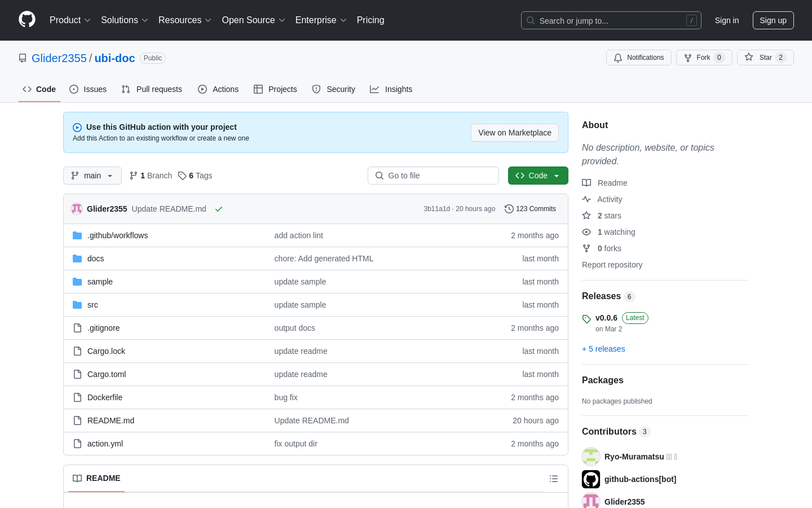Open the action.yml file
Image resolution: width=812 pixels, height=508 pixels.
coord(105,444)
